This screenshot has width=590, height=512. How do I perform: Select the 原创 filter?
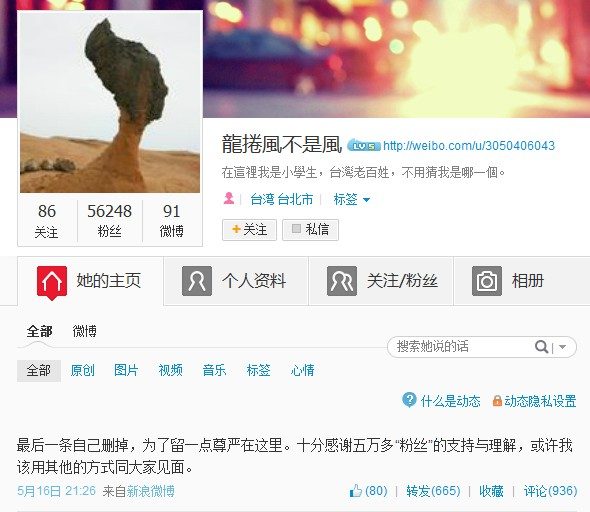82,370
